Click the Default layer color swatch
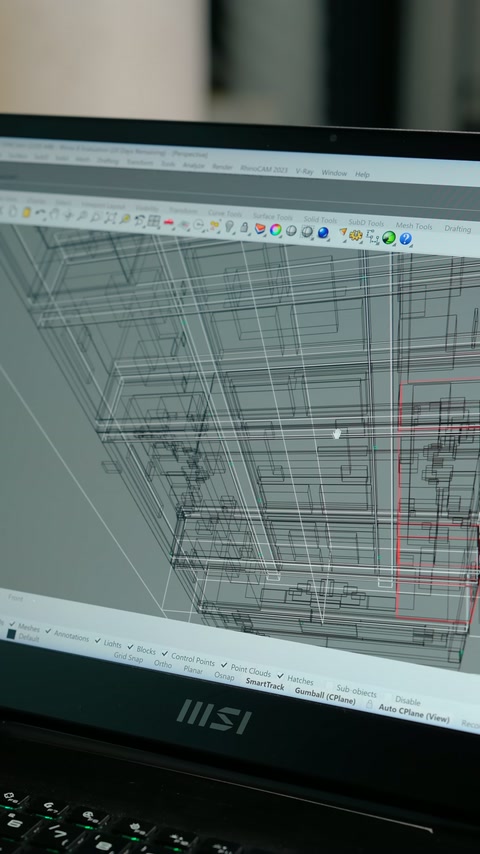Image resolution: width=480 pixels, height=854 pixels. point(11,634)
